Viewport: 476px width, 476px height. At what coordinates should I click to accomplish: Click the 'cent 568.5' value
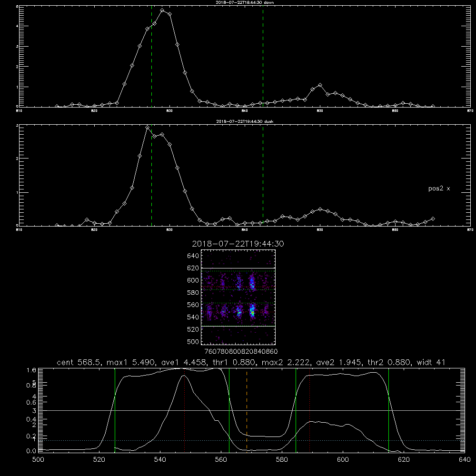pyautogui.click(x=79, y=362)
